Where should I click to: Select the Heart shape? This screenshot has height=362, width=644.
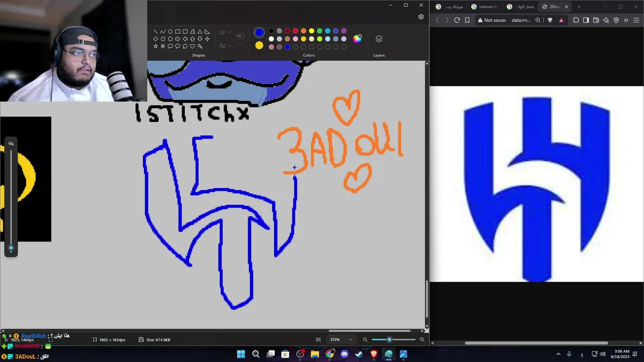click(193, 46)
